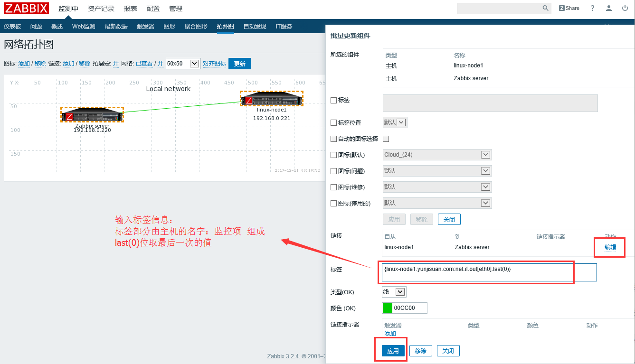The width and height of the screenshot is (635, 364).
Task: Go to the 仪表板 tab
Action: (13, 27)
